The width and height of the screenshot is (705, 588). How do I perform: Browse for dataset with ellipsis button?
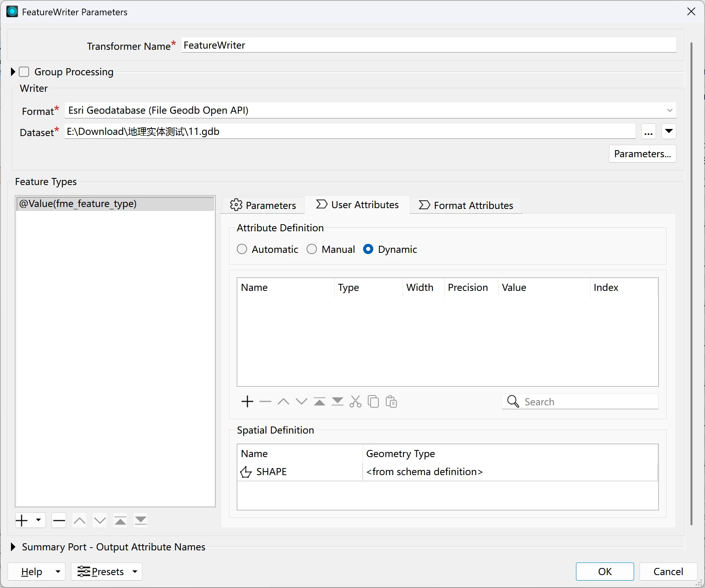click(x=649, y=131)
